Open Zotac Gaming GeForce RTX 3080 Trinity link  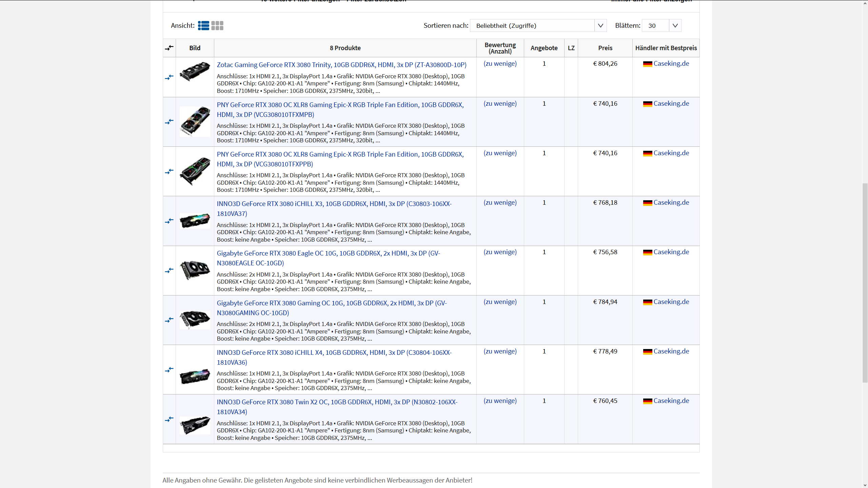point(341,65)
